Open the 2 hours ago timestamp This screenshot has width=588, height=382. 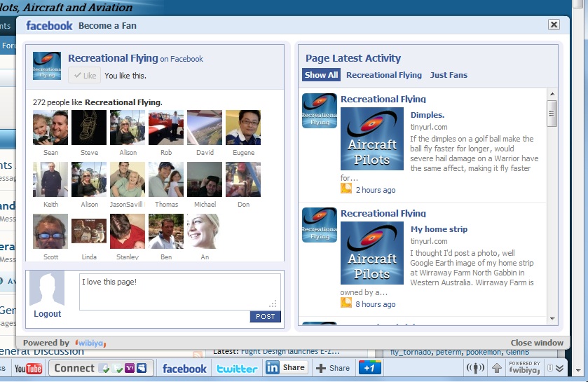[x=376, y=190]
